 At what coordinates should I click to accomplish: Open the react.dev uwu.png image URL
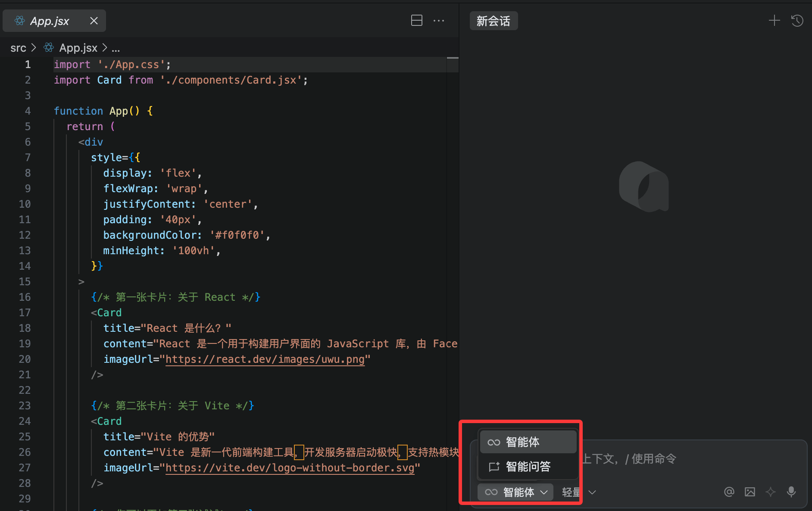pyautogui.click(x=265, y=359)
